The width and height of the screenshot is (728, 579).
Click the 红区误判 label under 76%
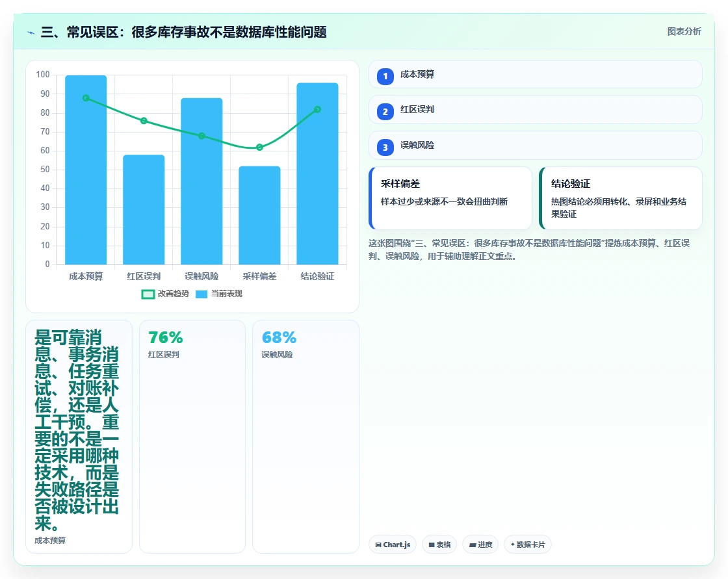(x=163, y=355)
